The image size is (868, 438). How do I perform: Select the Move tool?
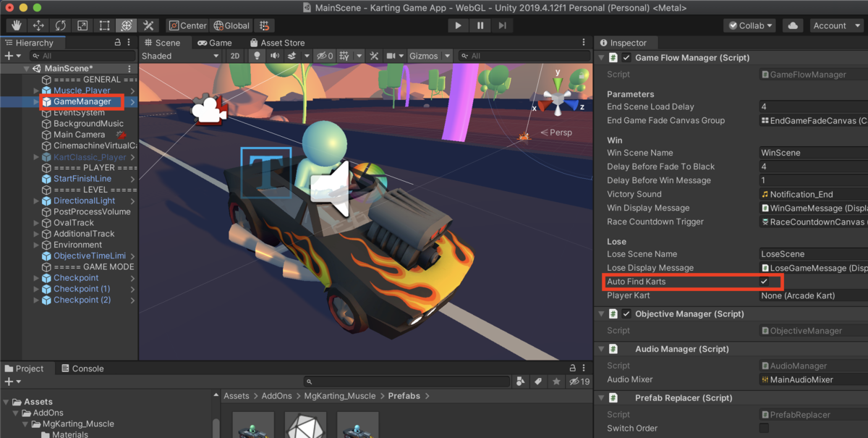pos(39,25)
